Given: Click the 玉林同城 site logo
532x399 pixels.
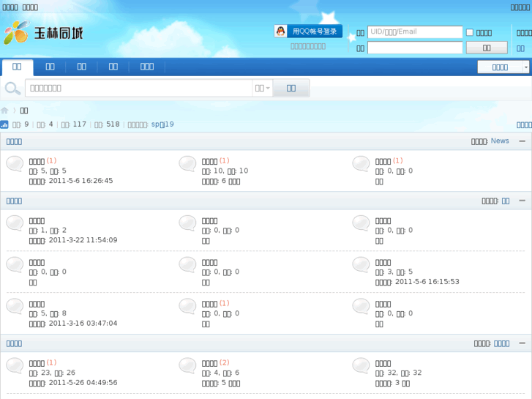Looking at the screenshot, I should pos(43,33).
